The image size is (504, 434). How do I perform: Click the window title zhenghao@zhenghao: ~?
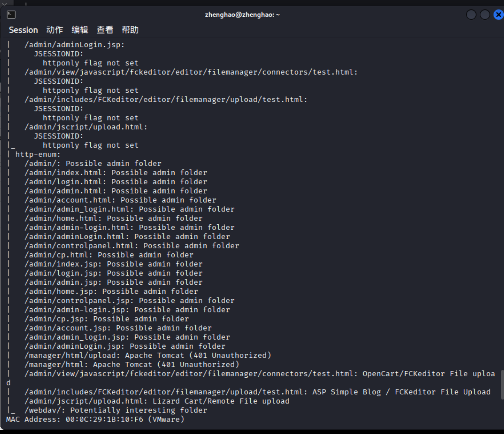point(242,15)
